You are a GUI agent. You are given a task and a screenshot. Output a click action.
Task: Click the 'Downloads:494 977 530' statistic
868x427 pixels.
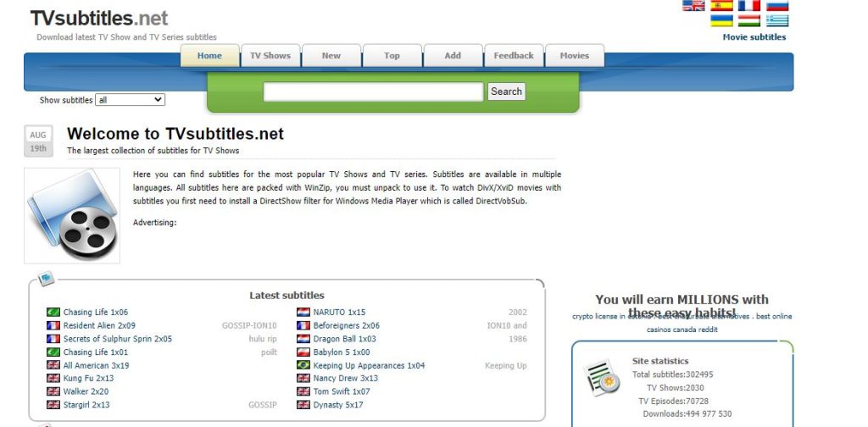coord(687,413)
